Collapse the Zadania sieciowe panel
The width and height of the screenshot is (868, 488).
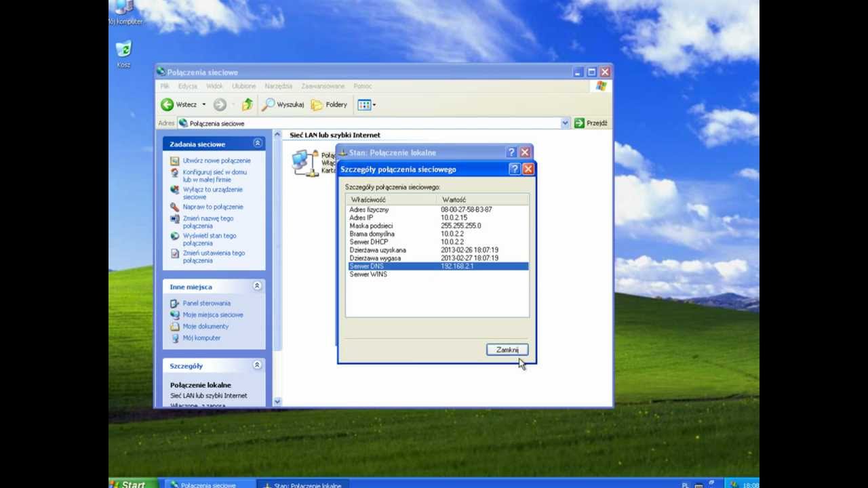tap(257, 144)
